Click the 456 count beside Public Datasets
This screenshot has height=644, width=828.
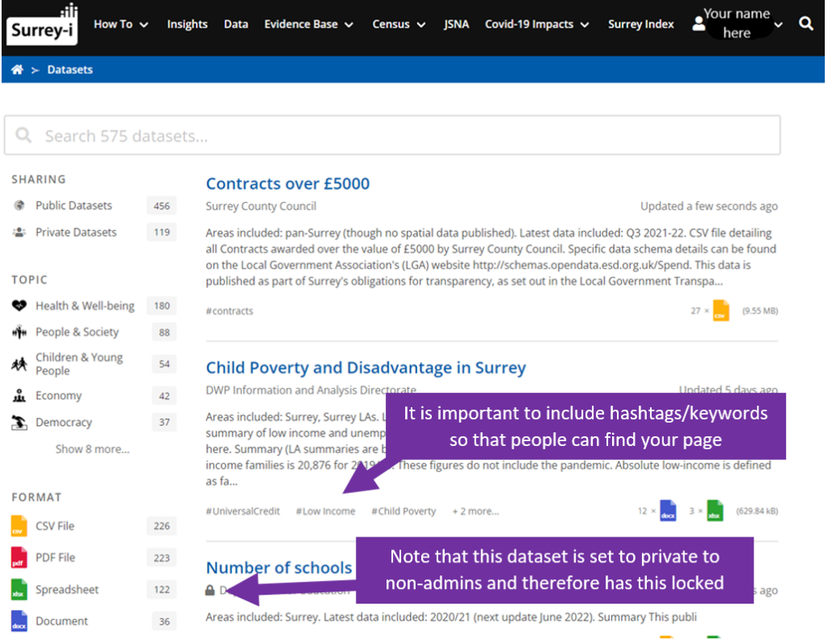[162, 205]
